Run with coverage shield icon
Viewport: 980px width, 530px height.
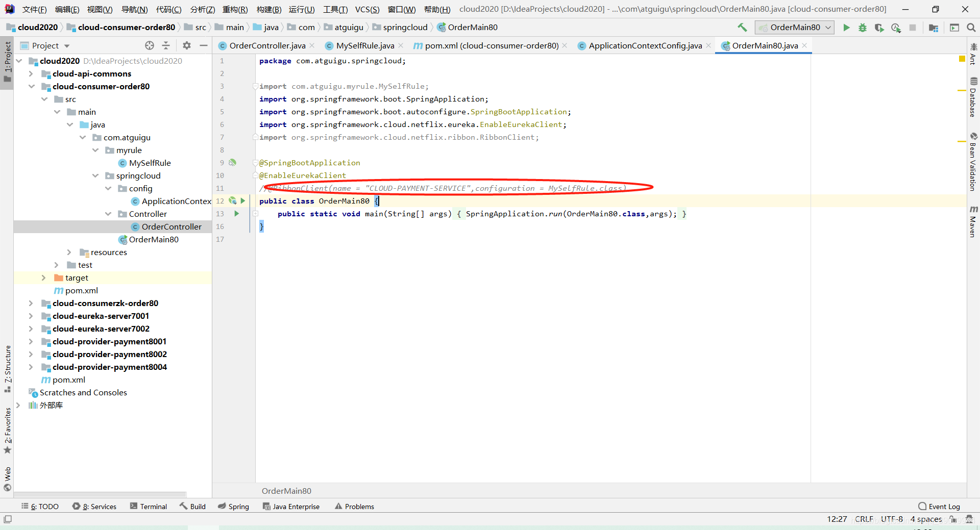click(879, 28)
